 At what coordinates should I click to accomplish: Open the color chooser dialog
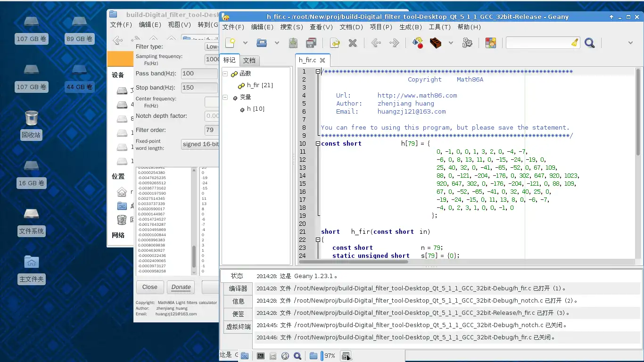(490, 43)
